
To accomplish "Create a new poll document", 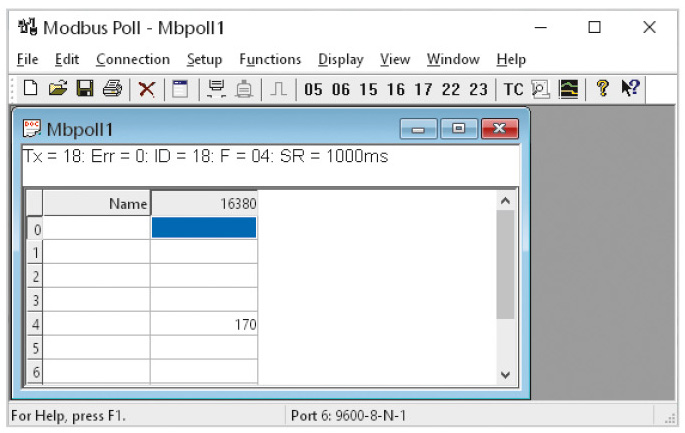I will point(30,89).
